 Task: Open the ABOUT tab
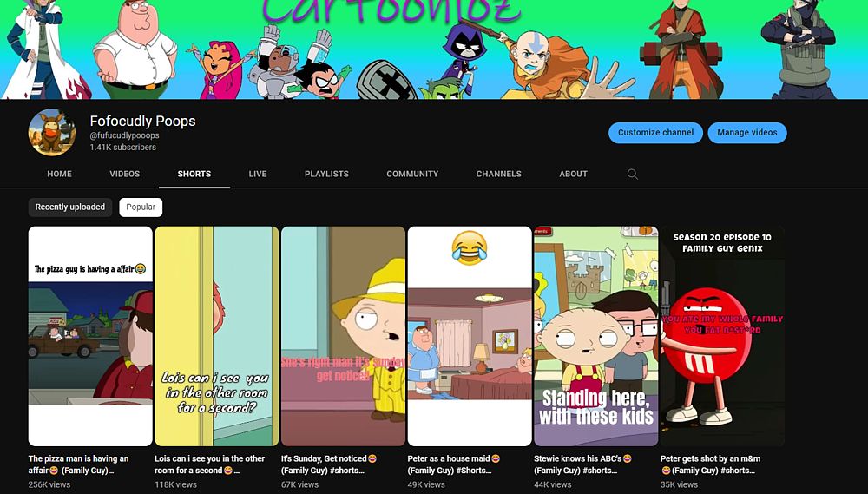[x=573, y=174]
